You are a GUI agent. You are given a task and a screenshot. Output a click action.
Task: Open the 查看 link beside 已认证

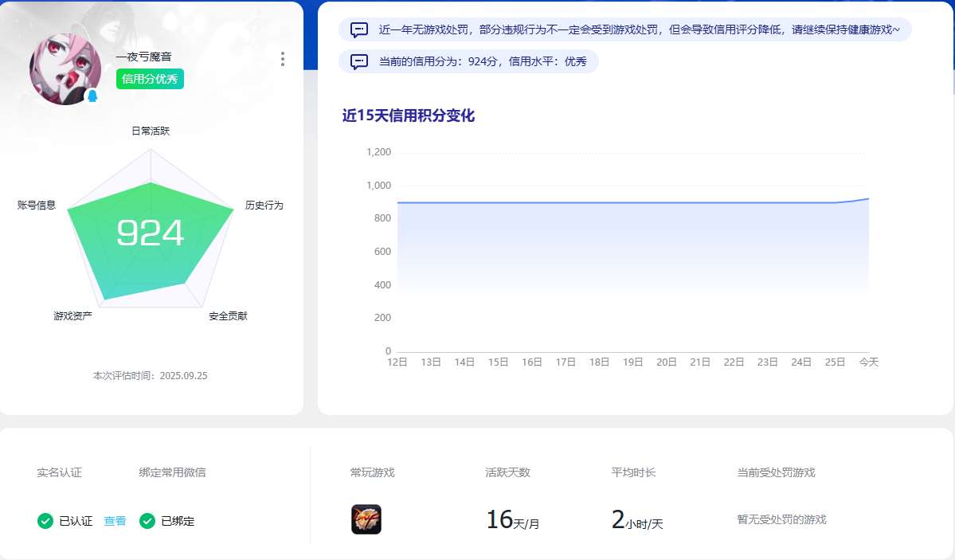(115, 521)
